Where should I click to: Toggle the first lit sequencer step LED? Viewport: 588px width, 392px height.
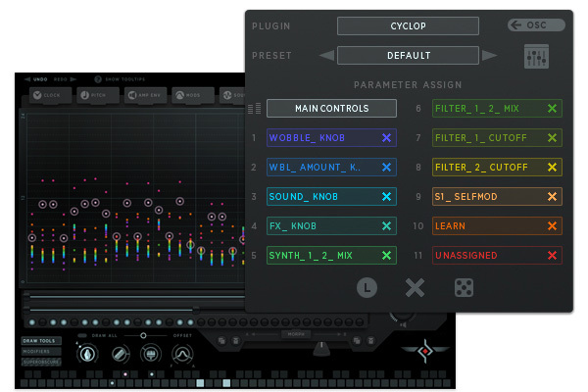pos(32,322)
